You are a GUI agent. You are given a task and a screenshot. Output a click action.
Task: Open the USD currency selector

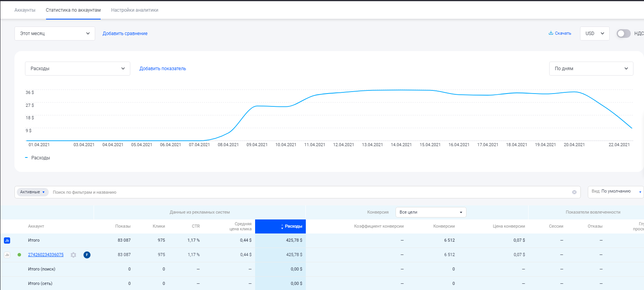click(594, 34)
